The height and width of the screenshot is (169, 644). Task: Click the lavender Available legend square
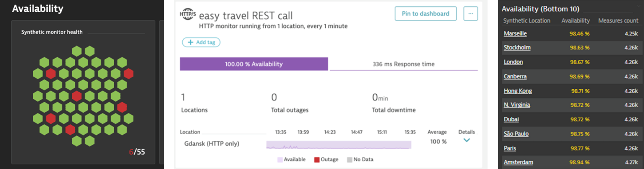pos(280,160)
